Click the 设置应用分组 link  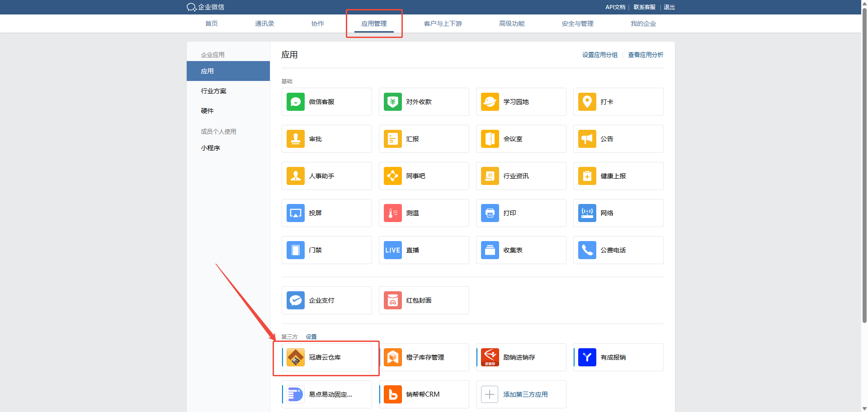[599, 55]
